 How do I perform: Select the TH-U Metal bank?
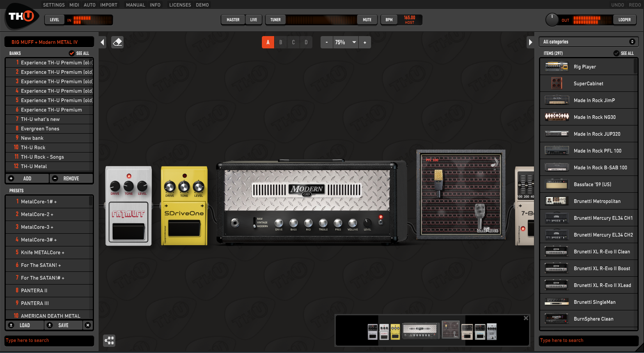pos(49,166)
